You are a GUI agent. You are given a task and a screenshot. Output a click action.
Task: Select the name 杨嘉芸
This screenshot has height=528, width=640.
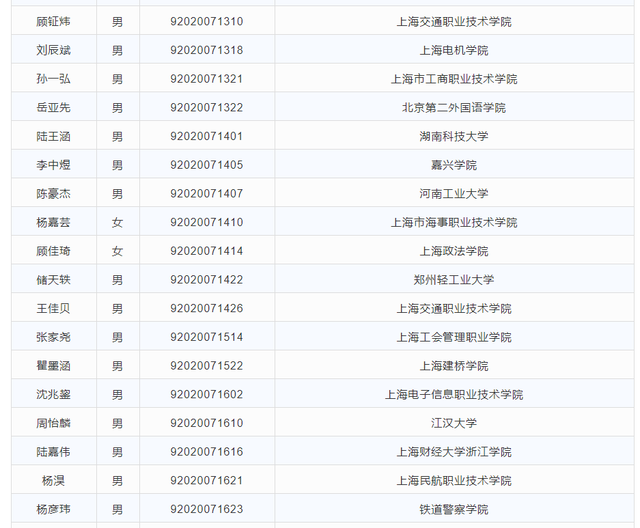pos(53,222)
